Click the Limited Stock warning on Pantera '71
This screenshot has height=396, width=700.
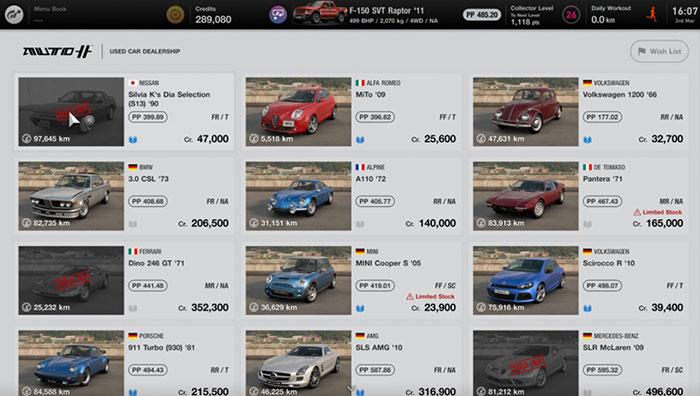[658, 212]
